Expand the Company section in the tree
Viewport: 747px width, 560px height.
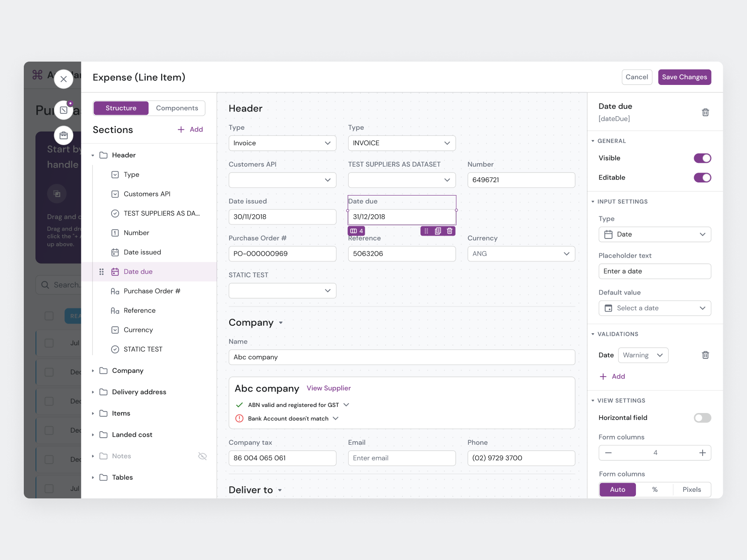point(93,371)
